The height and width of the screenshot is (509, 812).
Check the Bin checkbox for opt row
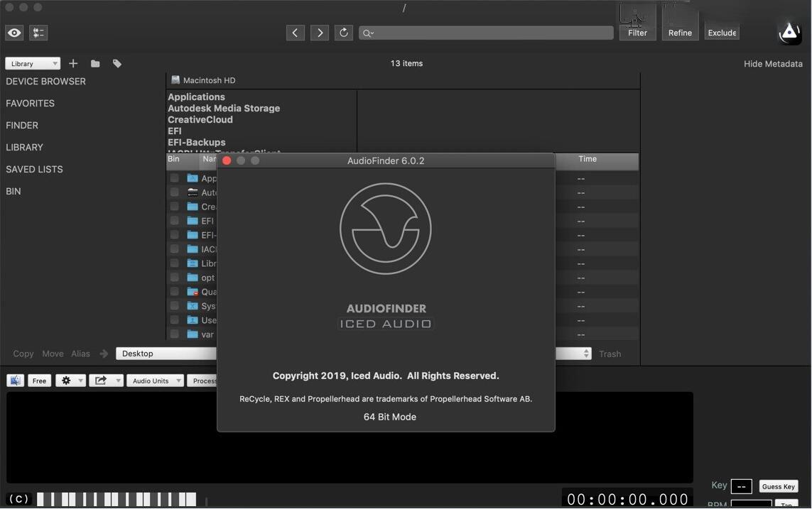[175, 278]
